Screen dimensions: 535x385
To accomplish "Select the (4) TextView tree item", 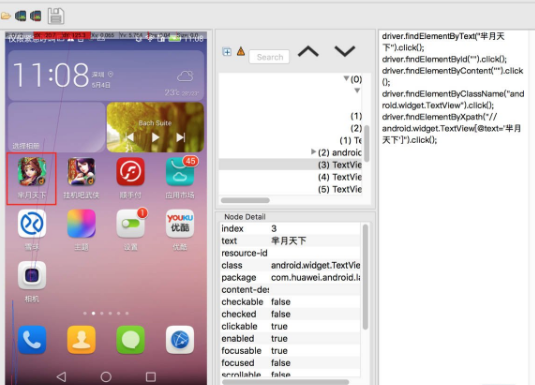I will point(340,177).
